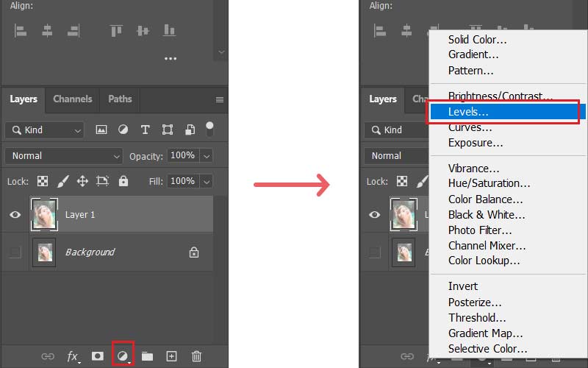
Task: Open the fx layer style button
Action: click(72, 356)
